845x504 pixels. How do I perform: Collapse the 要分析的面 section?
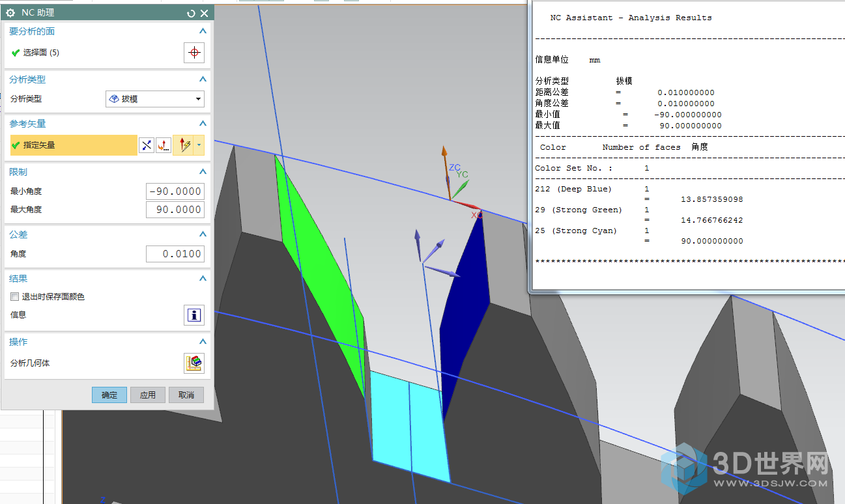pyautogui.click(x=203, y=31)
